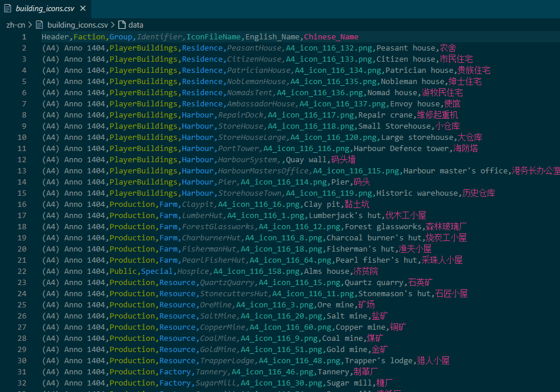Click the IconFileName header text

tap(213, 37)
